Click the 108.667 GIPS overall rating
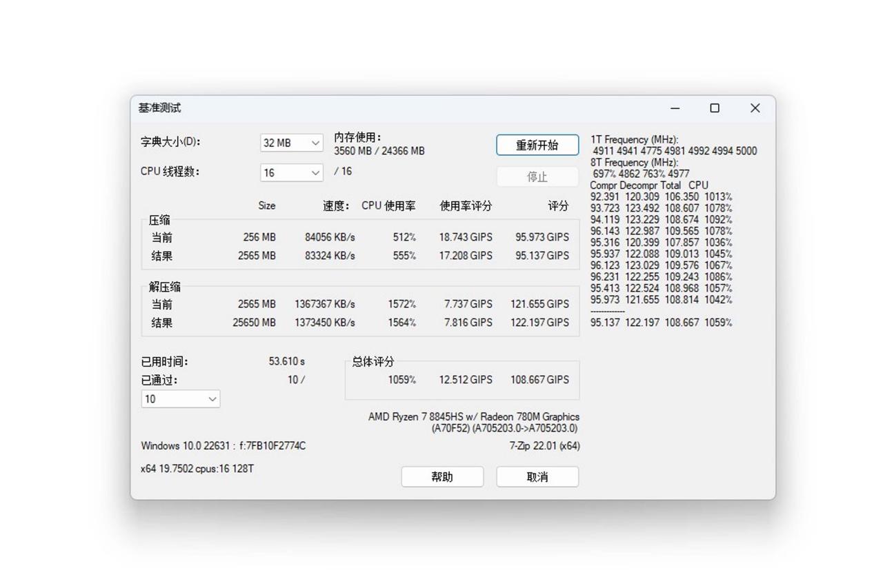 pos(539,380)
